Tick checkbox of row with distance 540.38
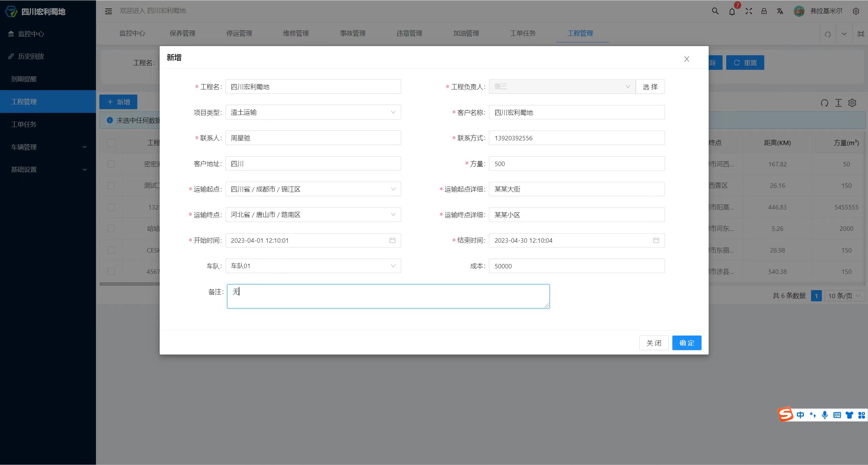 [x=111, y=271]
